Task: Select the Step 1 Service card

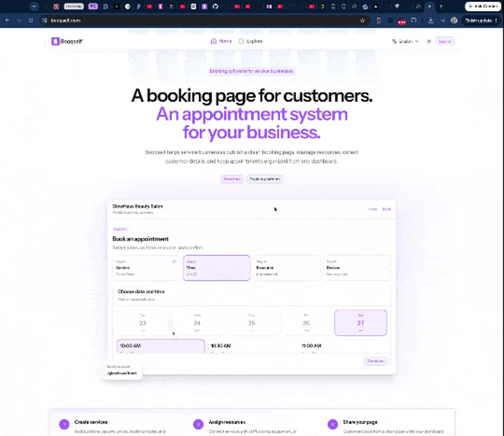Action: click(146, 268)
